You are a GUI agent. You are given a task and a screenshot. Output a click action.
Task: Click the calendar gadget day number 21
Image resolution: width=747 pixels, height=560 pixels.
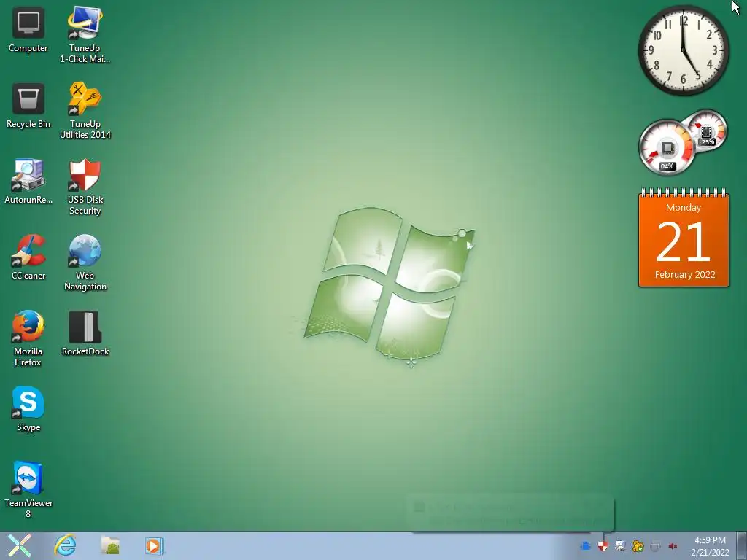tap(683, 243)
